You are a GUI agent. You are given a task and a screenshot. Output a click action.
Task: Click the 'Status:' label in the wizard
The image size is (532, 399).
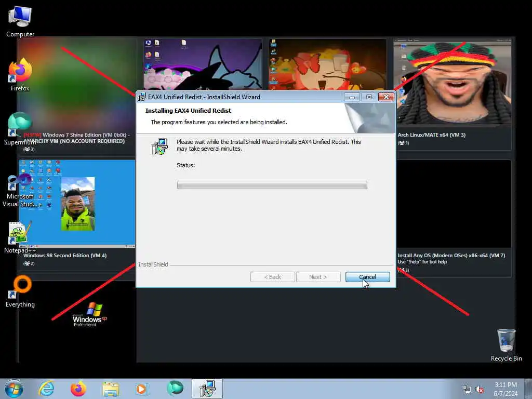point(185,165)
